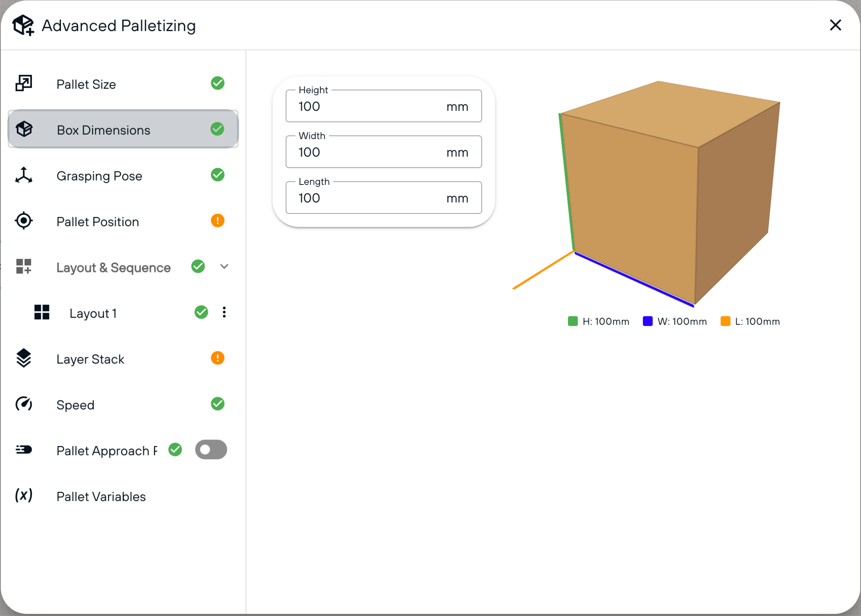Open the Speed settings step
The width and height of the screenshot is (861, 616).
click(123, 404)
